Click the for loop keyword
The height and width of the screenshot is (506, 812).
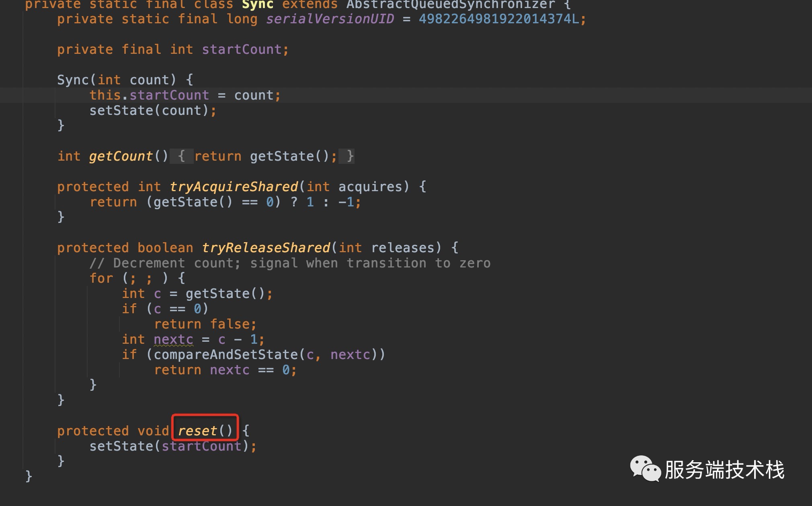coord(101,278)
